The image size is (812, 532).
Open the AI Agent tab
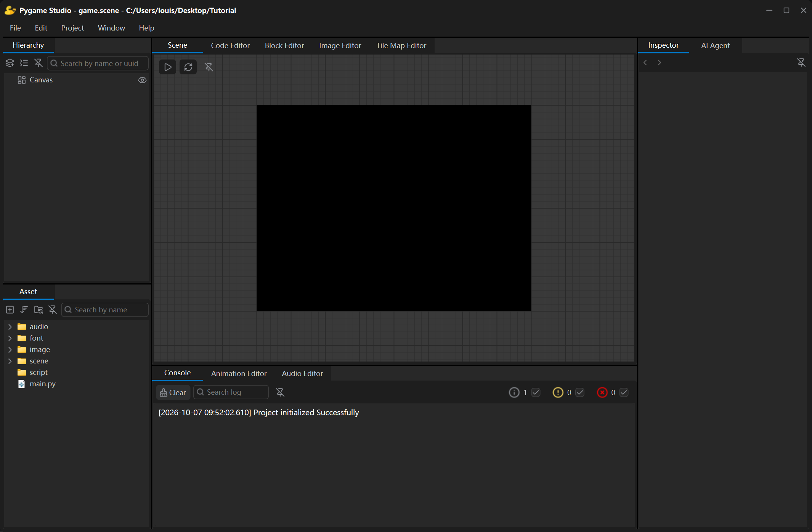tap(715, 45)
